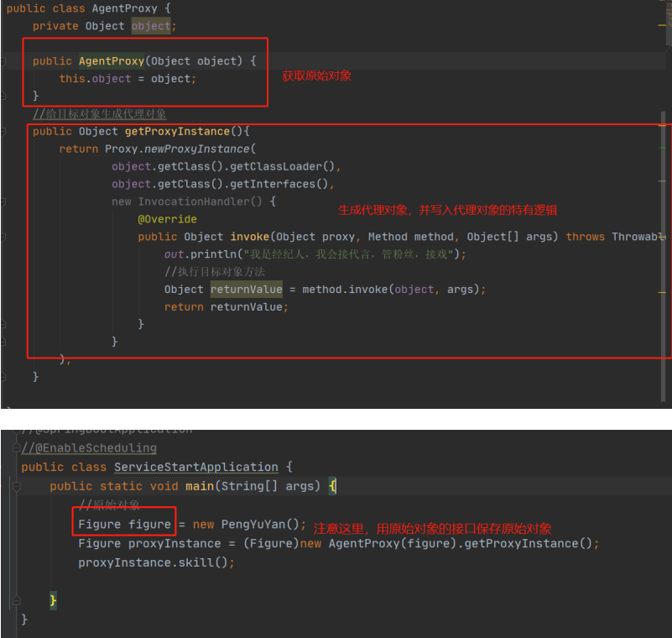
Task: Click the string literal inside println
Action: pyautogui.click(x=348, y=254)
